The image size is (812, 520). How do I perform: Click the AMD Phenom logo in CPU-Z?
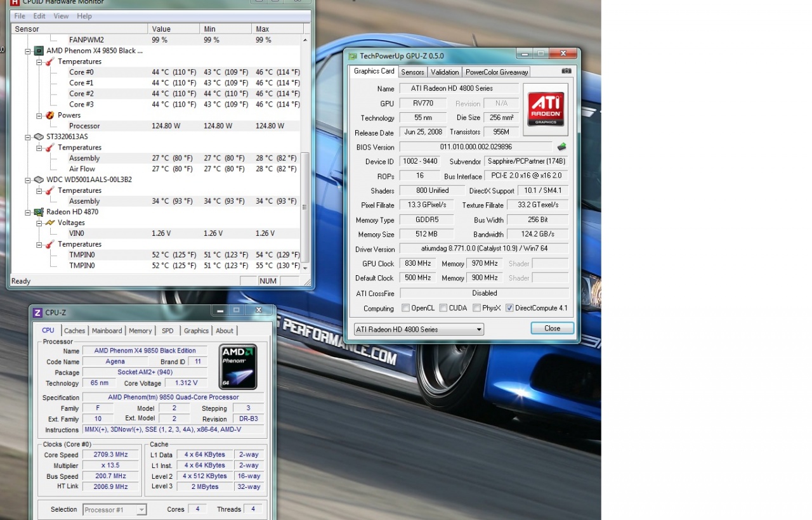coord(238,366)
